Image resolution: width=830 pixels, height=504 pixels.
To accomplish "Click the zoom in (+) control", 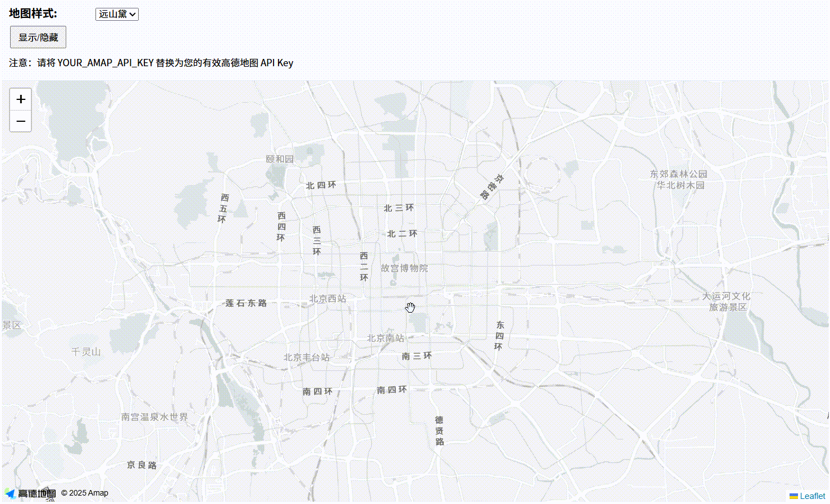I will click(20, 99).
